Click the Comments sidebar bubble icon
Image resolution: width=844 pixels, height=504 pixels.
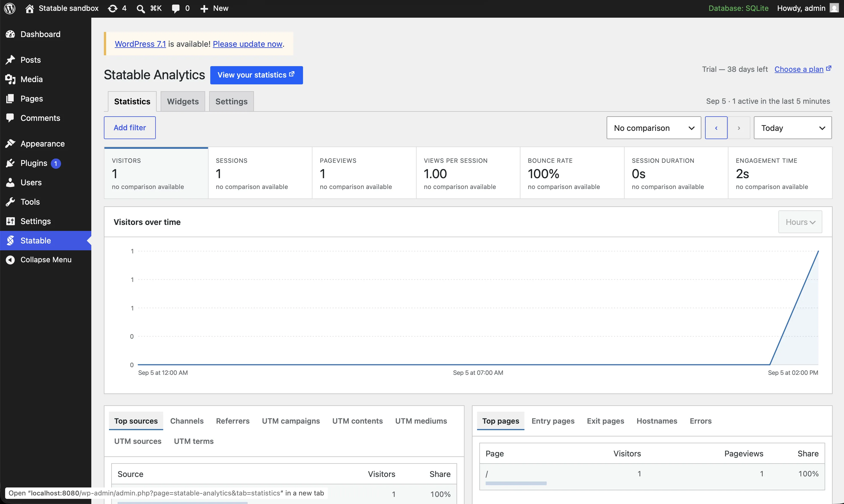tap(10, 118)
